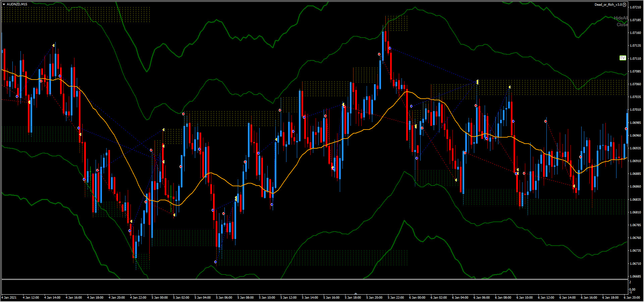Click the 5 Jan 06:00 time label
Screen dimensions: 644x302
point(224,298)
